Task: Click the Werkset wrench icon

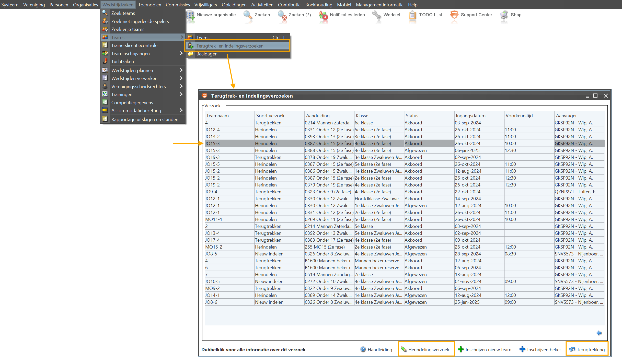Action: point(377,15)
